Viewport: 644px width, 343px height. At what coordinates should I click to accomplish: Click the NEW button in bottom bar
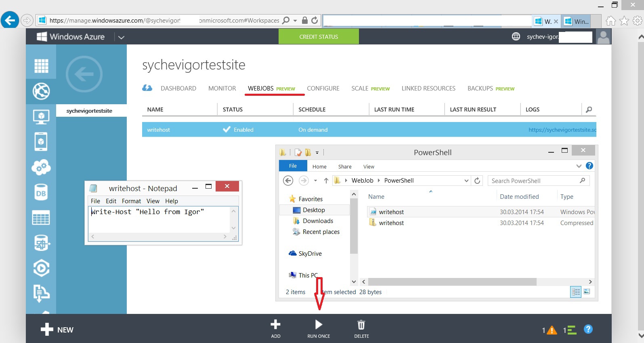57,330
